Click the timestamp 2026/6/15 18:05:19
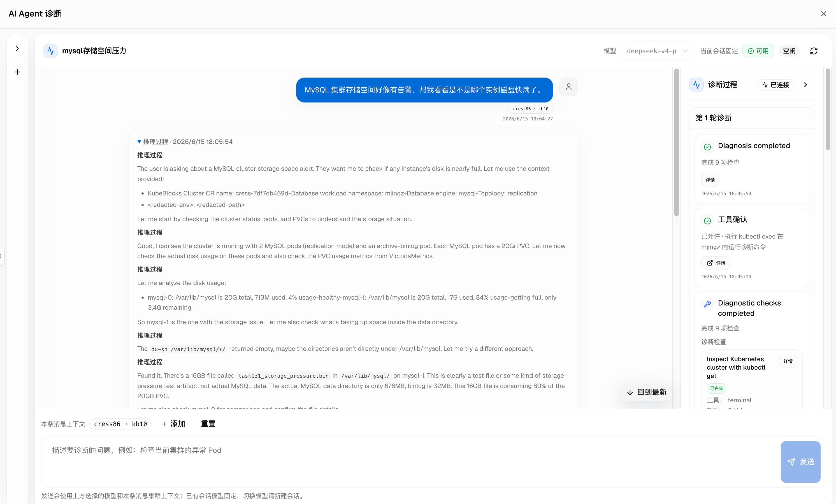836x504 pixels. click(726, 277)
